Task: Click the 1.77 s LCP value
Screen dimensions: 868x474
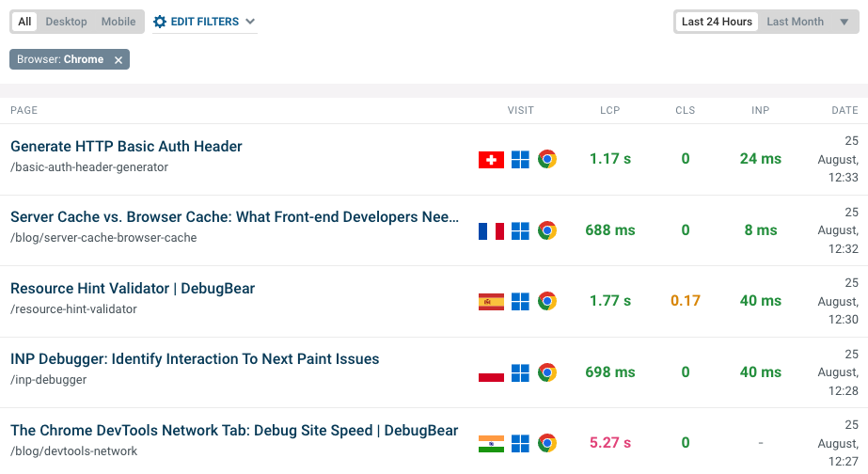Action: (x=610, y=301)
